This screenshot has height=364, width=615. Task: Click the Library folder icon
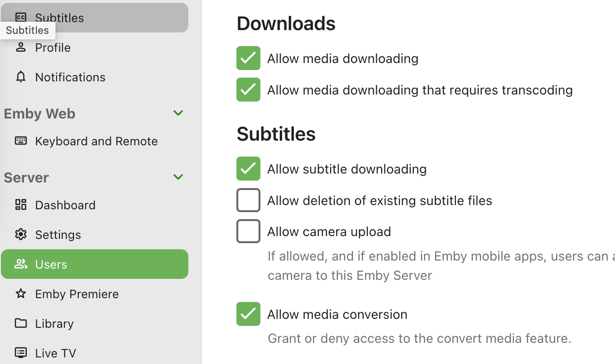coord(21,323)
